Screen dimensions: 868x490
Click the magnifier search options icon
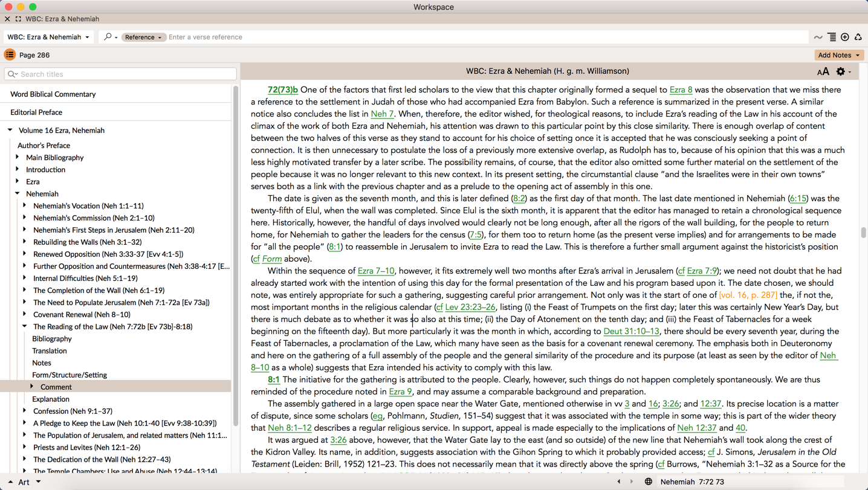pos(109,37)
